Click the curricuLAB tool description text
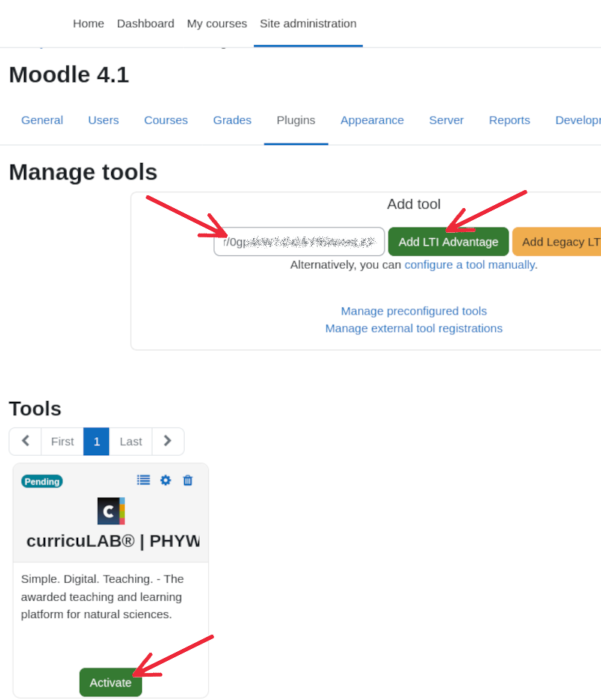The height and width of the screenshot is (700, 601). coord(102,596)
